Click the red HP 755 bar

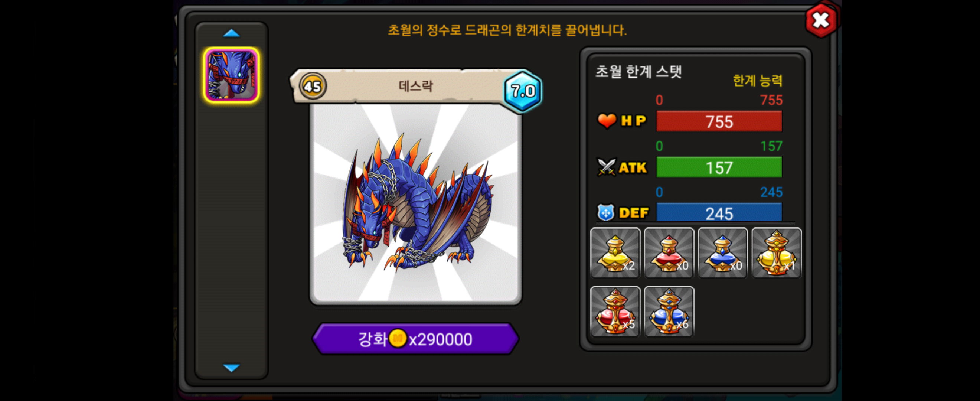pos(719,121)
